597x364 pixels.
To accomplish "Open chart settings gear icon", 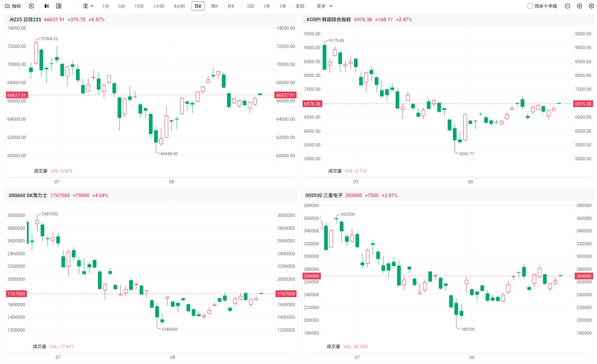I will 591,6.
